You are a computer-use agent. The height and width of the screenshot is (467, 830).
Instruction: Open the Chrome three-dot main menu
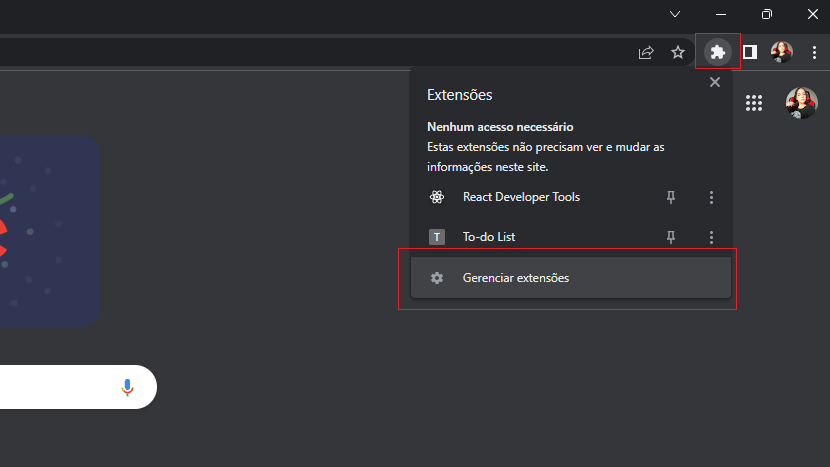(814, 52)
